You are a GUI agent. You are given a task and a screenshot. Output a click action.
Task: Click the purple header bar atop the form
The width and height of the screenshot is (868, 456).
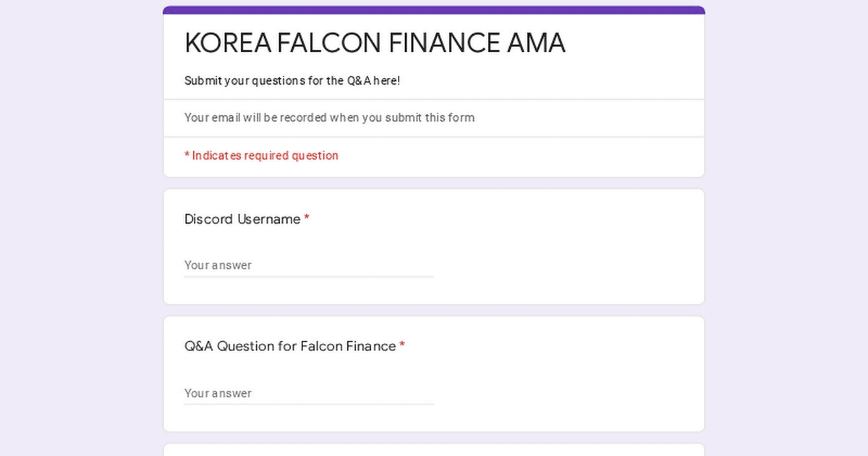tap(434, 10)
